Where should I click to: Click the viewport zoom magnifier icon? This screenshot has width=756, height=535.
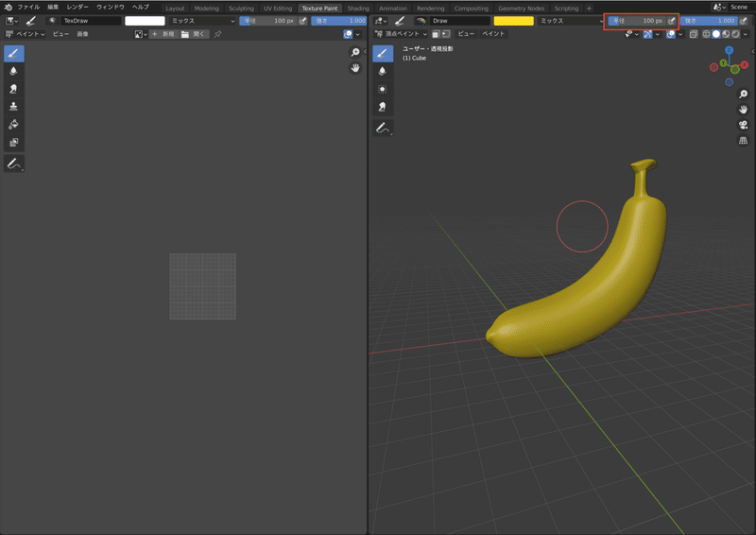(743, 95)
